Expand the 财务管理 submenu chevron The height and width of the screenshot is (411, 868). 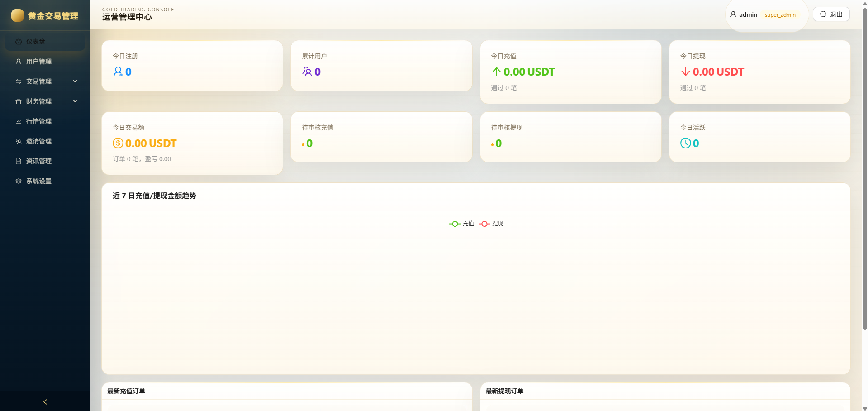pyautogui.click(x=75, y=101)
